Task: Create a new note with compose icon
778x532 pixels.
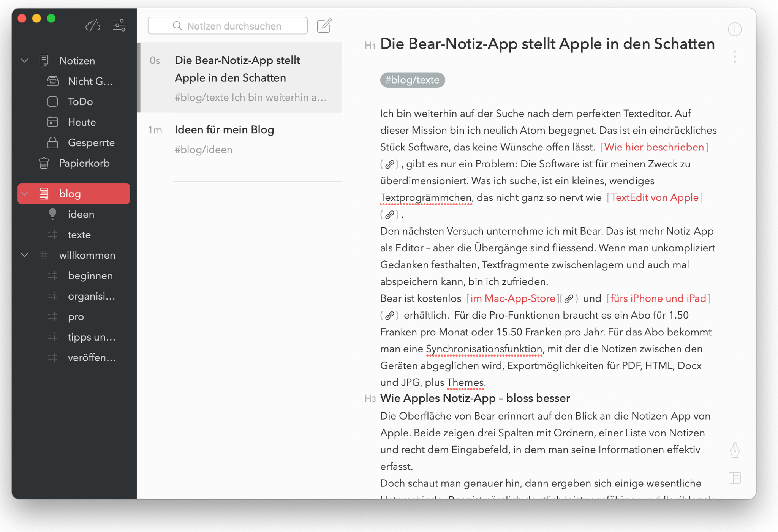Action: pos(324,25)
